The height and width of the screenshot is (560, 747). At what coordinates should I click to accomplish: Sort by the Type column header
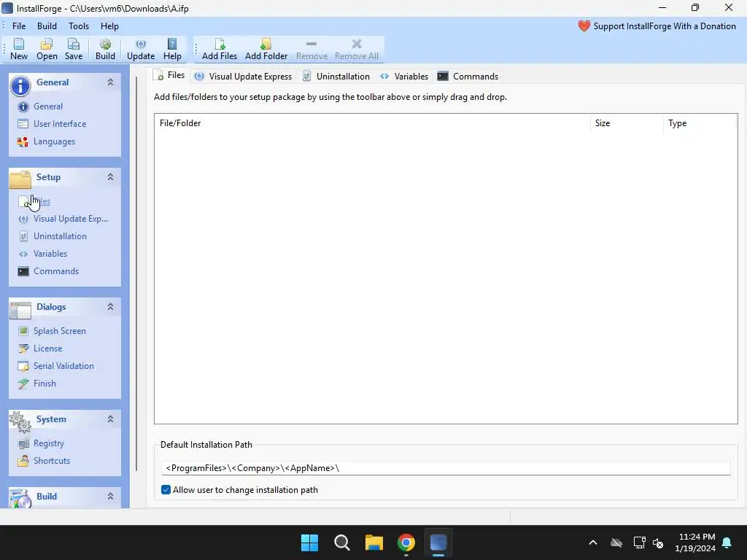(x=700, y=123)
